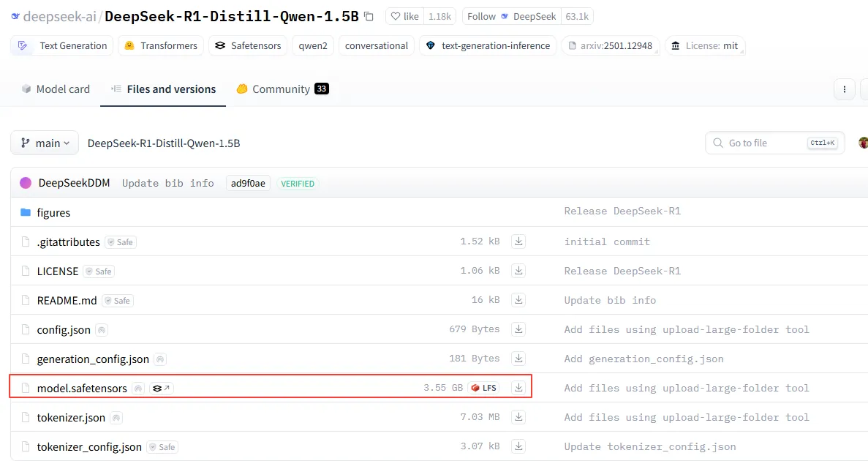Viewport: 868px width, 461px height.
Task: Select the conversational tag
Action: click(377, 45)
